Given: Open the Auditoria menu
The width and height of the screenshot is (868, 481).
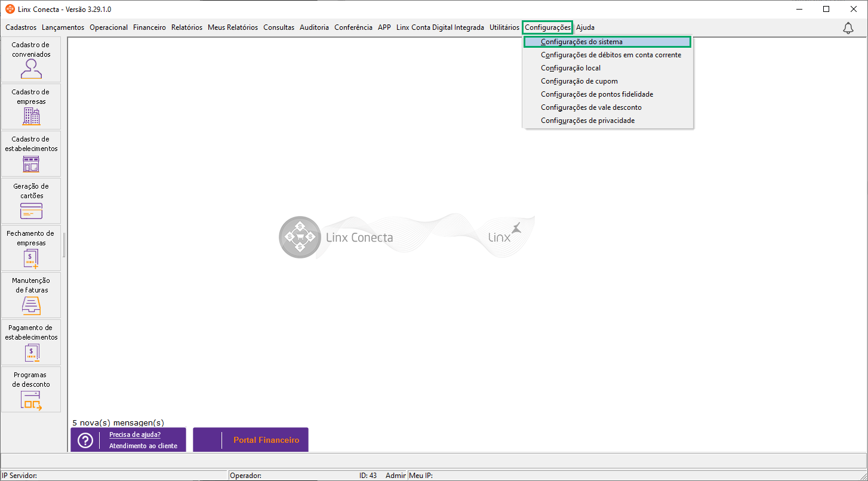Looking at the screenshot, I should tap(315, 27).
